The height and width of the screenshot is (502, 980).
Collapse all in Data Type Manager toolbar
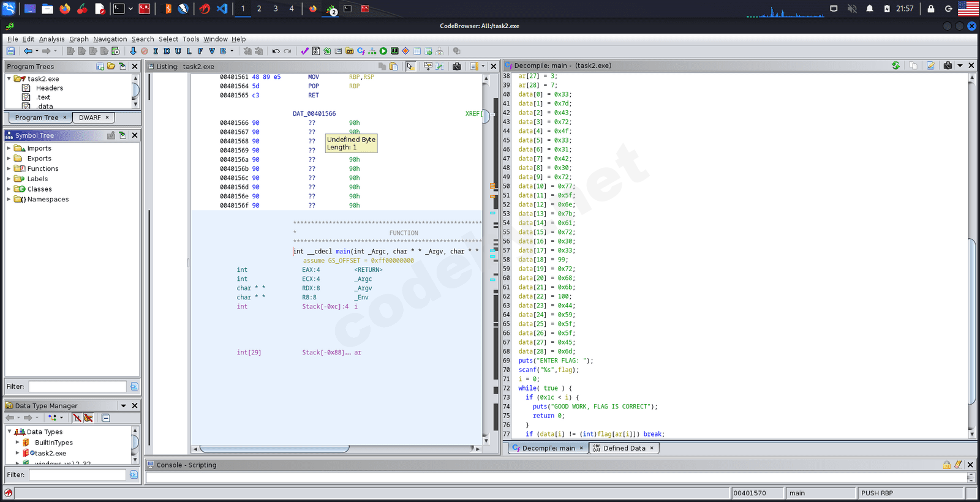click(106, 418)
